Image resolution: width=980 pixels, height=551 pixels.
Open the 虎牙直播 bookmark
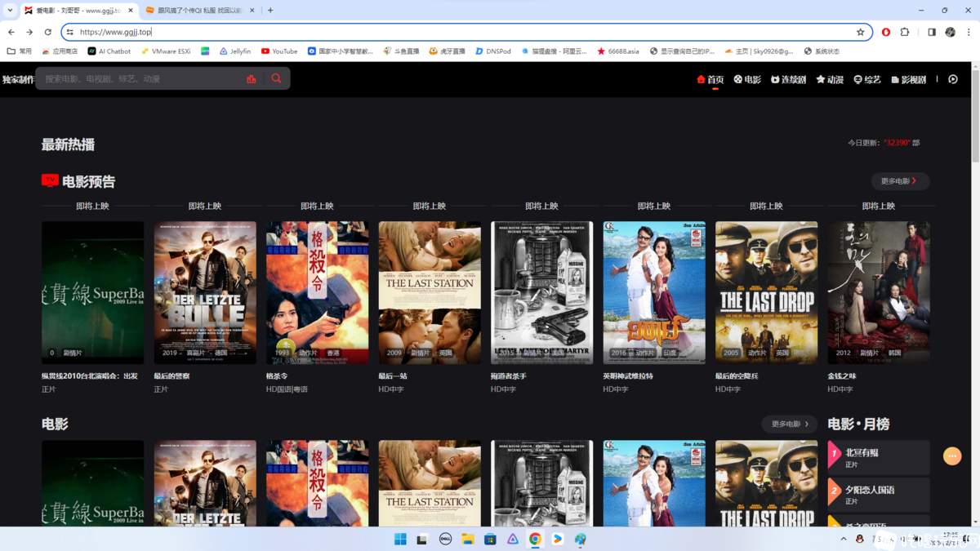(x=447, y=51)
